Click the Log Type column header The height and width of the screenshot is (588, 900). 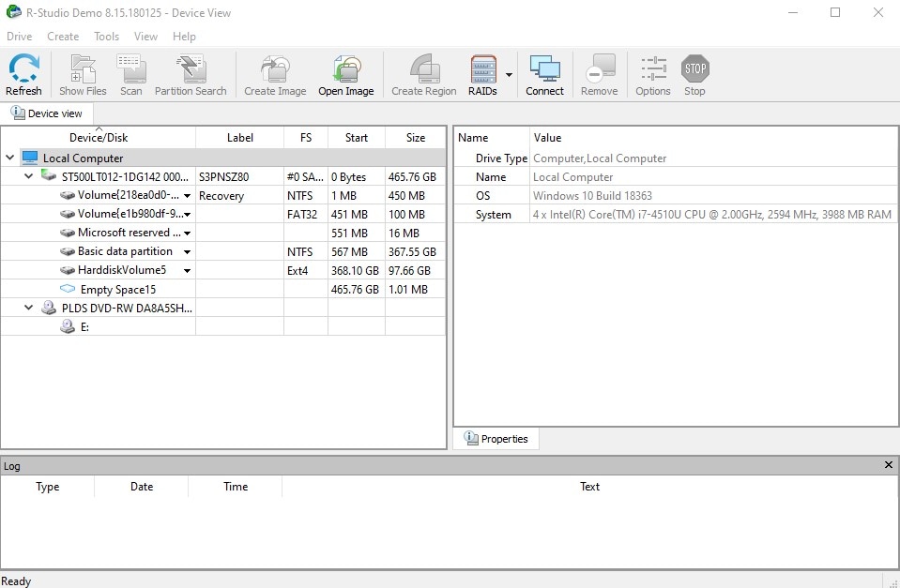48,487
